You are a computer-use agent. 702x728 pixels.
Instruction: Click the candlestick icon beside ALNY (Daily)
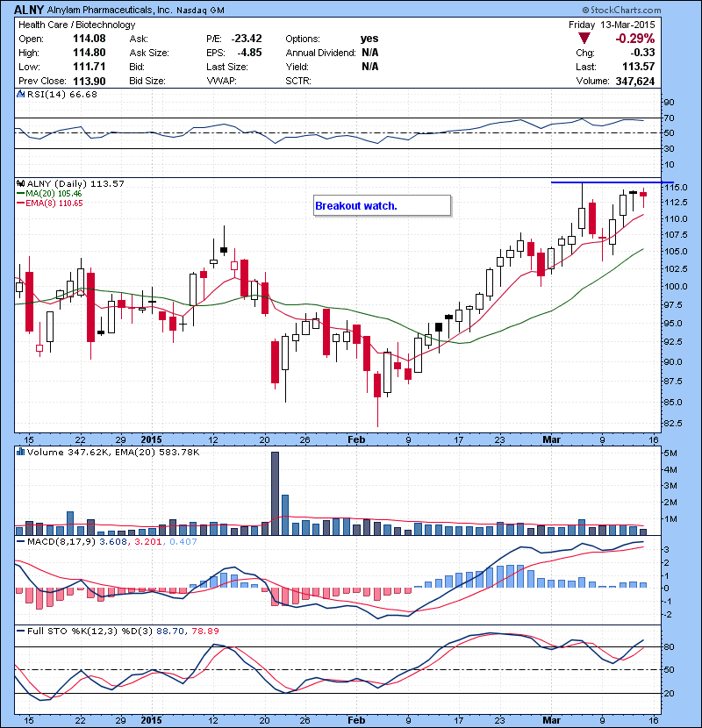pos(20,184)
